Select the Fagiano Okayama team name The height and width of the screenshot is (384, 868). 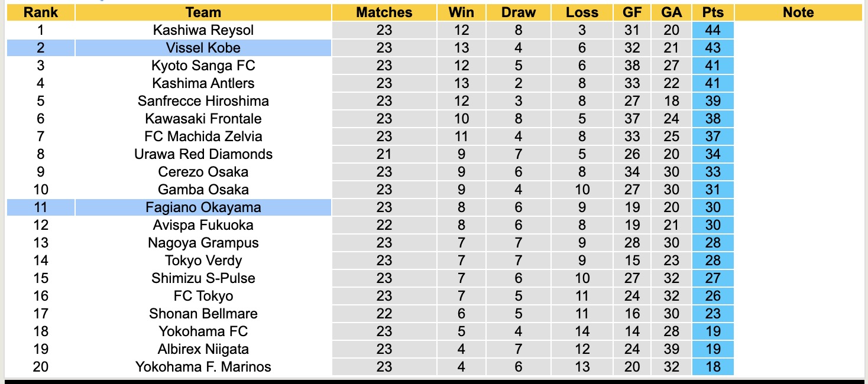point(203,207)
